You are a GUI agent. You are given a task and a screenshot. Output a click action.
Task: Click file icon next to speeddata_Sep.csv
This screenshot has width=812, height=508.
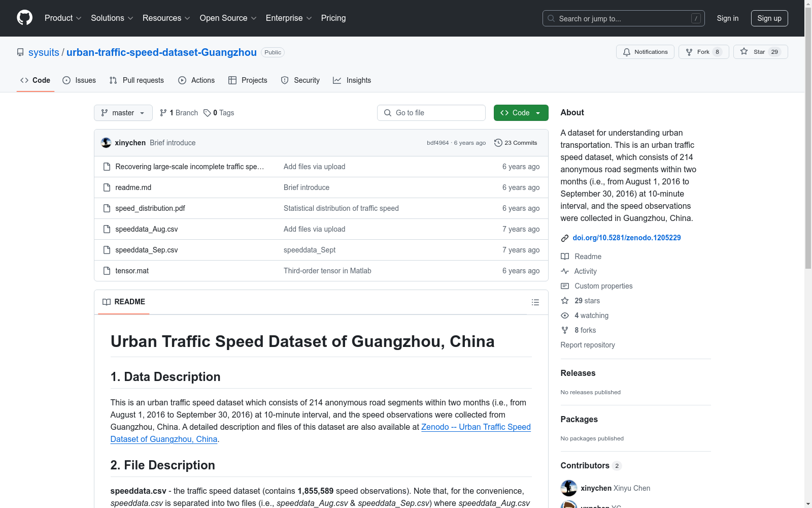[x=107, y=250]
